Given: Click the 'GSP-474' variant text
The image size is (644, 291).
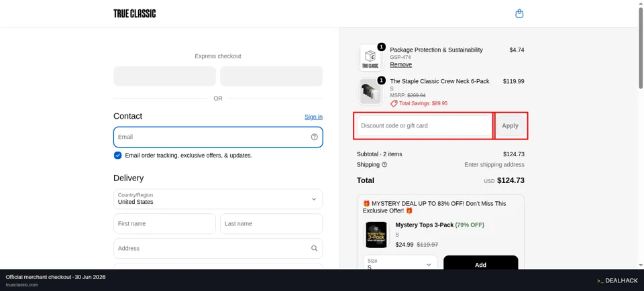Looking at the screenshot, I should tap(400, 58).
